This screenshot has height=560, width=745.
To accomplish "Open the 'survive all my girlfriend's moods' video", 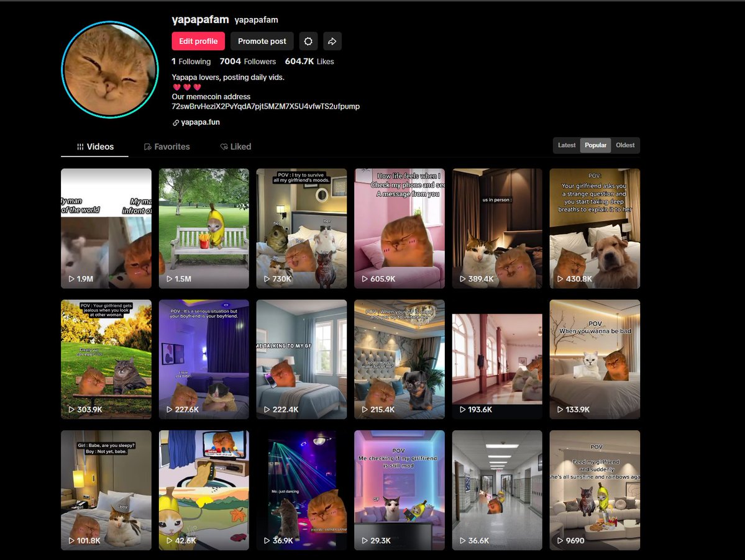I will (302, 228).
